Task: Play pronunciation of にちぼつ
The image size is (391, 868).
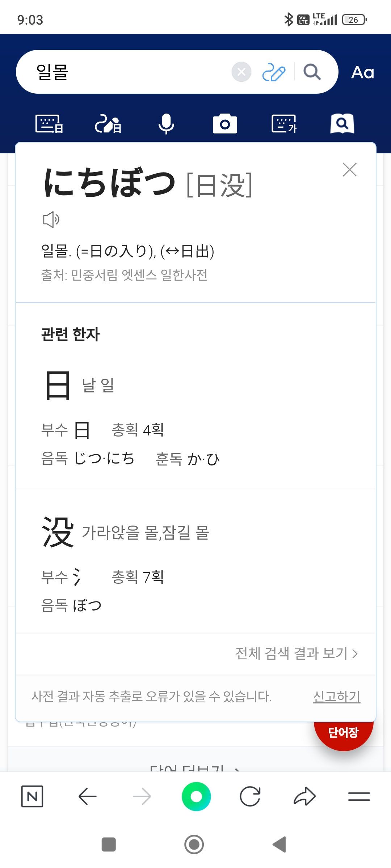Action: click(51, 219)
